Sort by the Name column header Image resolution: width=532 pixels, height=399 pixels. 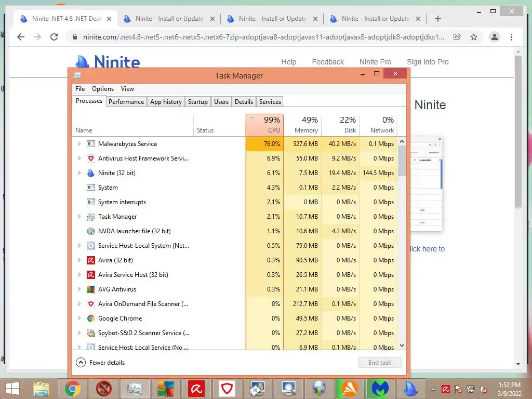pyautogui.click(x=133, y=125)
